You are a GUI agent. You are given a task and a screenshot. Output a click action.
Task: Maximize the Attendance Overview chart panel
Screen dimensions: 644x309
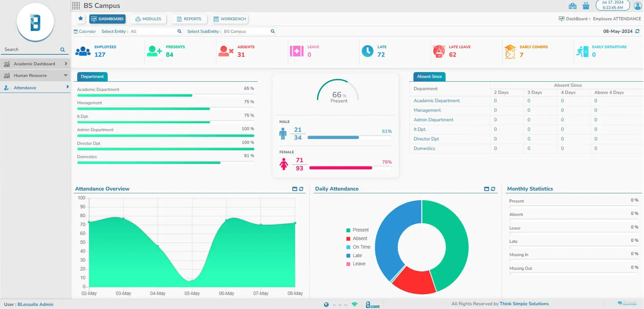tap(295, 189)
